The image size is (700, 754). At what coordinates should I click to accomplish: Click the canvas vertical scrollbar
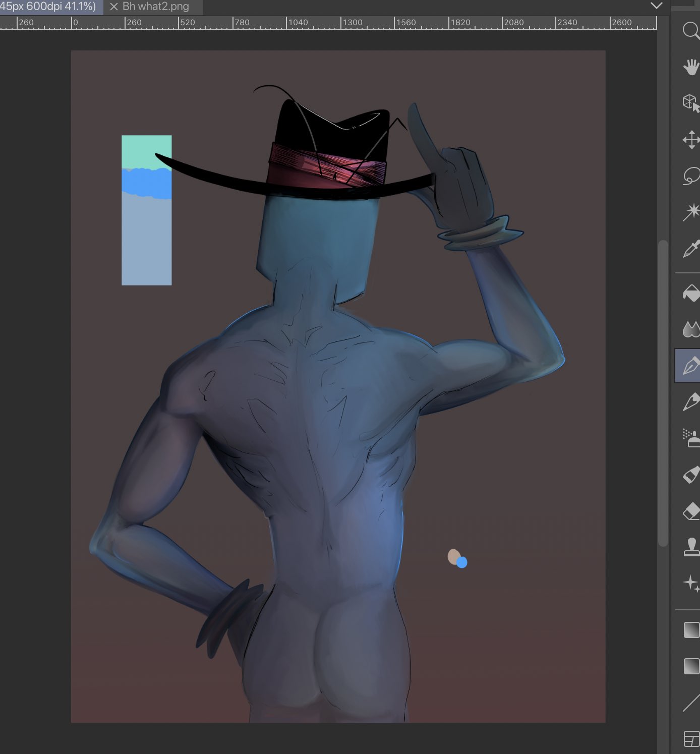pyautogui.click(x=663, y=393)
